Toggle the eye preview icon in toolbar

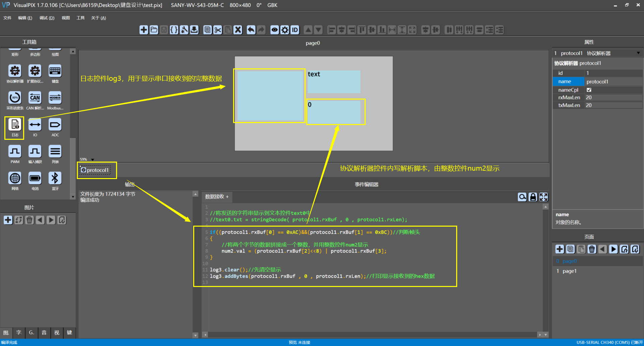pyautogui.click(x=275, y=30)
